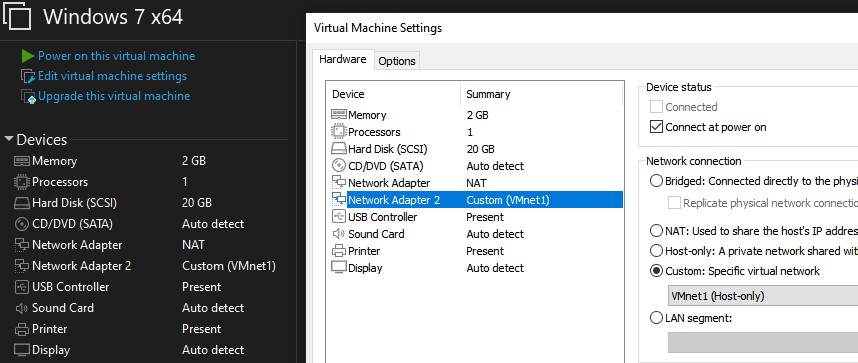Switch to the Options tab

[x=397, y=61]
